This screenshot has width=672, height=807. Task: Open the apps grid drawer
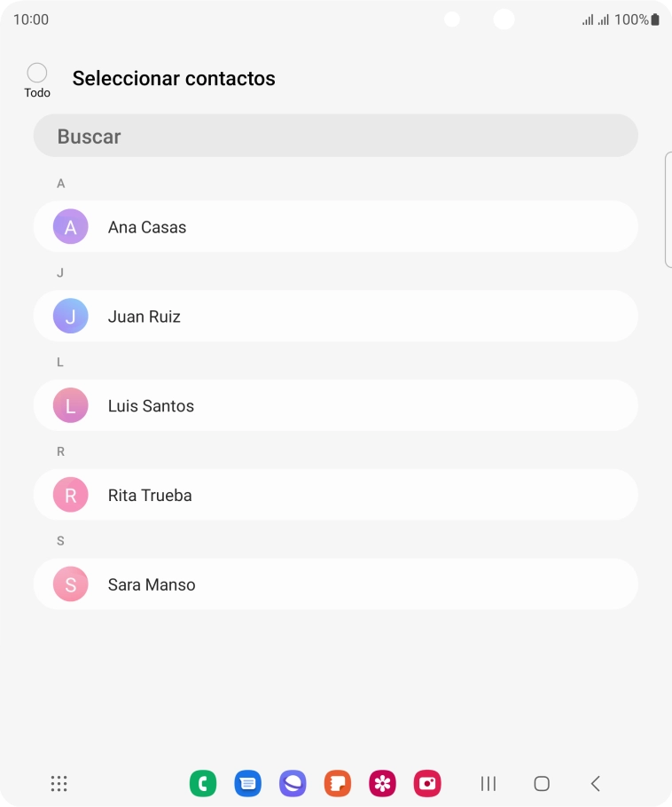[59, 783]
